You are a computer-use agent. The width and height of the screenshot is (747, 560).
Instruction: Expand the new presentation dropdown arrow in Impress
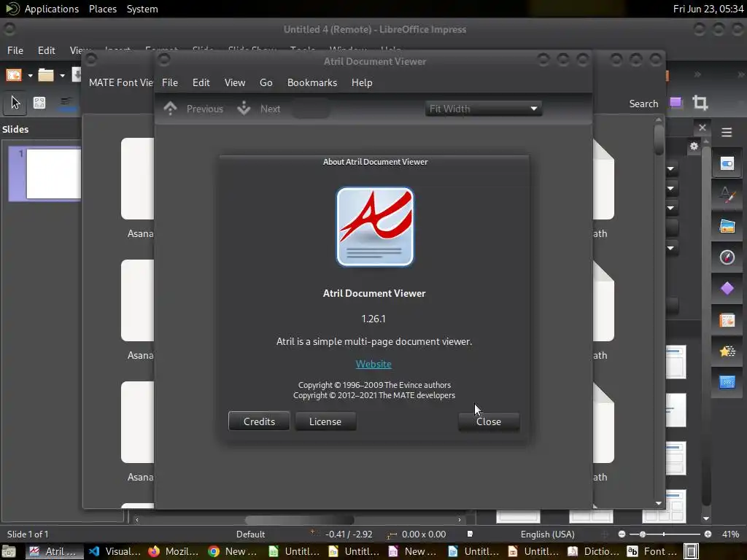tap(30, 75)
